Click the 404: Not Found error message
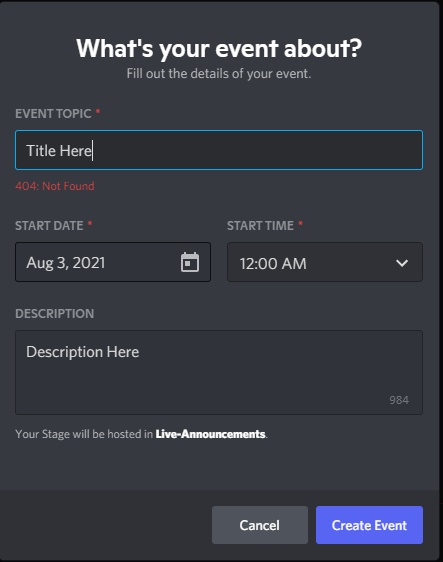443x562 pixels. (x=55, y=186)
